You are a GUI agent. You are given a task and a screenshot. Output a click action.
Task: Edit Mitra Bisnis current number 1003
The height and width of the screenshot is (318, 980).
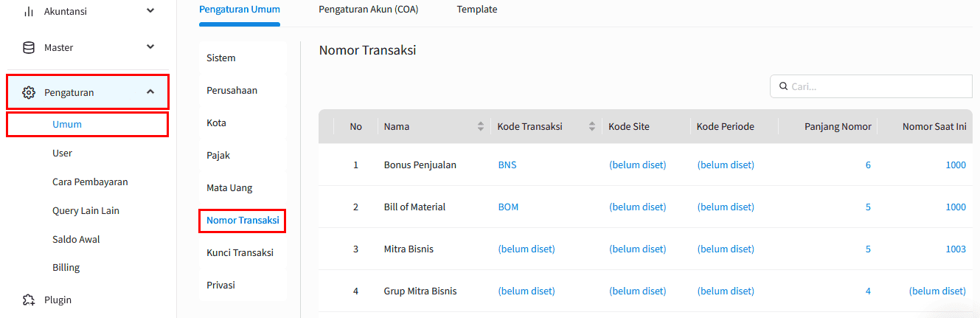tap(956, 249)
